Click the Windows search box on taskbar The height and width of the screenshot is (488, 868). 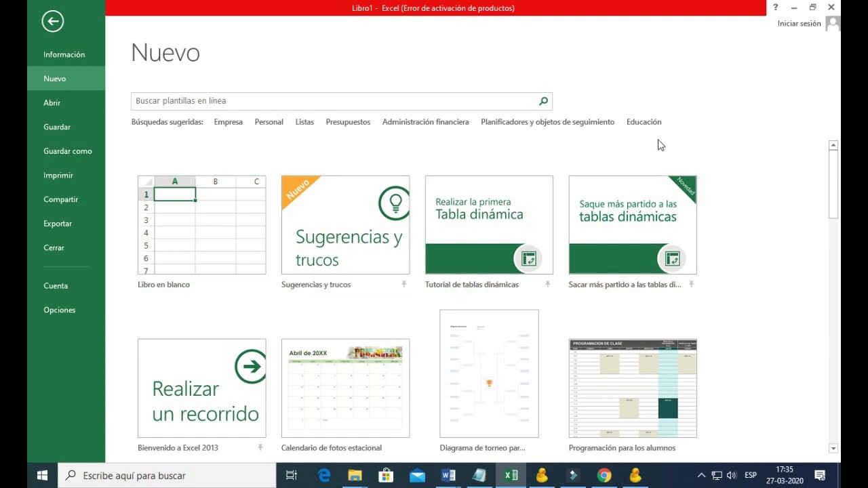[x=167, y=475]
